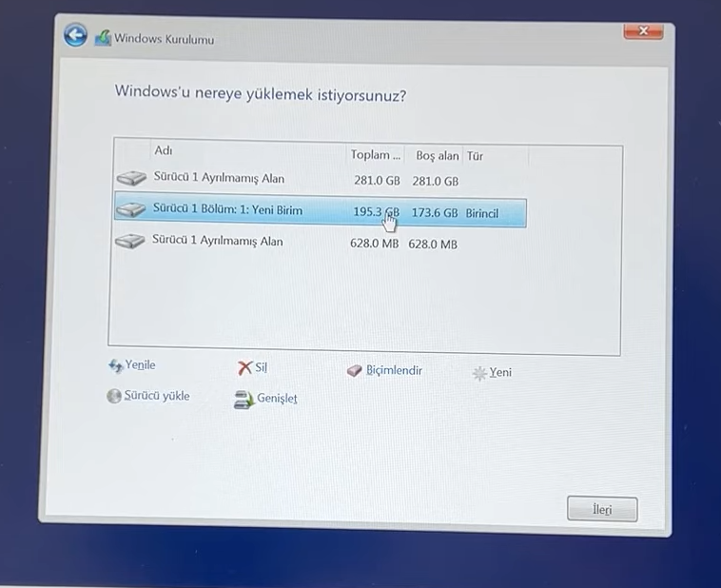Click the Sürücü yükle disc icon
The width and height of the screenshot is (721, 588).
tap(113, 396)
